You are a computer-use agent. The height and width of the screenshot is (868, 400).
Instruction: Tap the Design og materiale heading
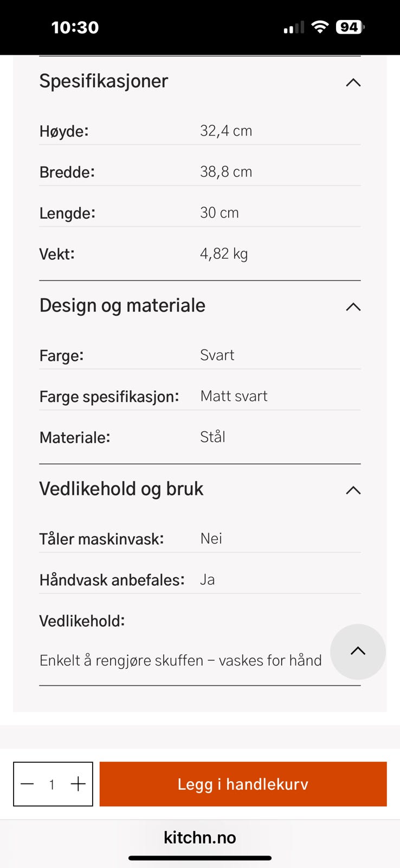[122, 305]
